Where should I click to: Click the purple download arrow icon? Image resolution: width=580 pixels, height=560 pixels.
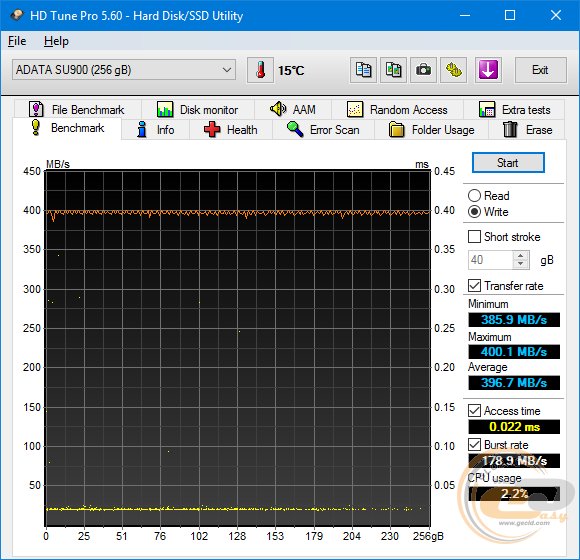coord(488,70)
